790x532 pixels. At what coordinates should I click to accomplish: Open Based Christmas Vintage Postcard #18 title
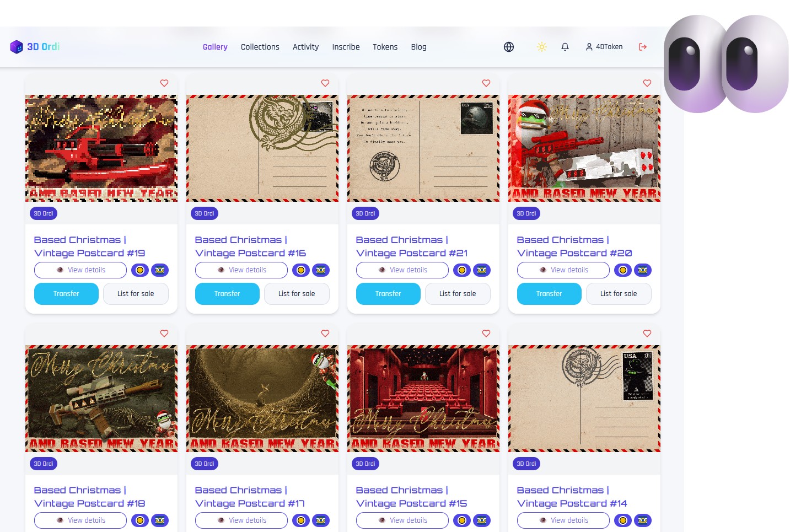(89, 497)
